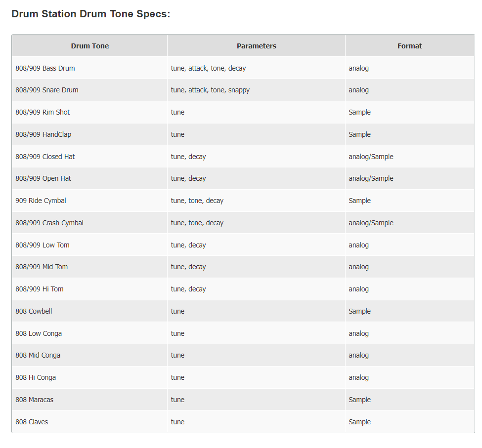The height and width of the screenshot is (448, 482).
Task: Click 'analog' format in the Low Tom row
Action: coord(410,244)
